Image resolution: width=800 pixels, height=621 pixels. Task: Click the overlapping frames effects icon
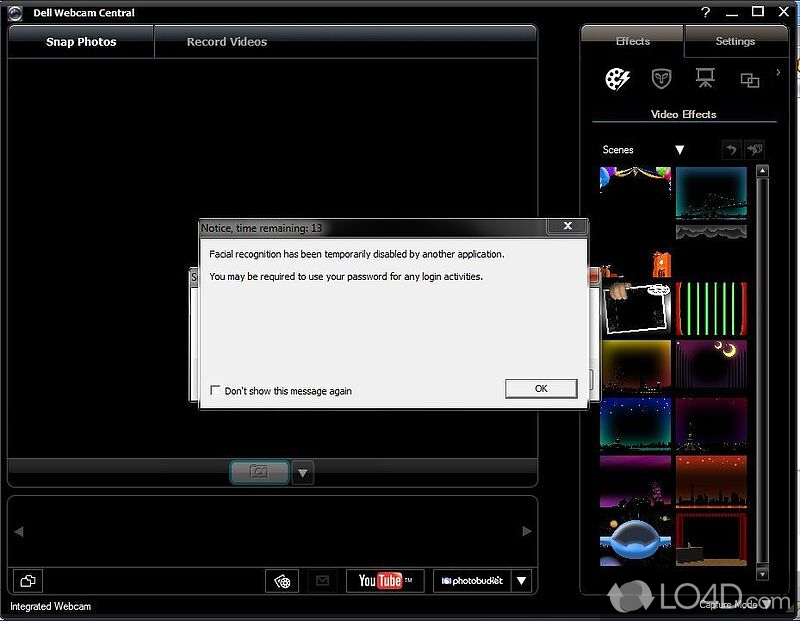tap(749, 80)
